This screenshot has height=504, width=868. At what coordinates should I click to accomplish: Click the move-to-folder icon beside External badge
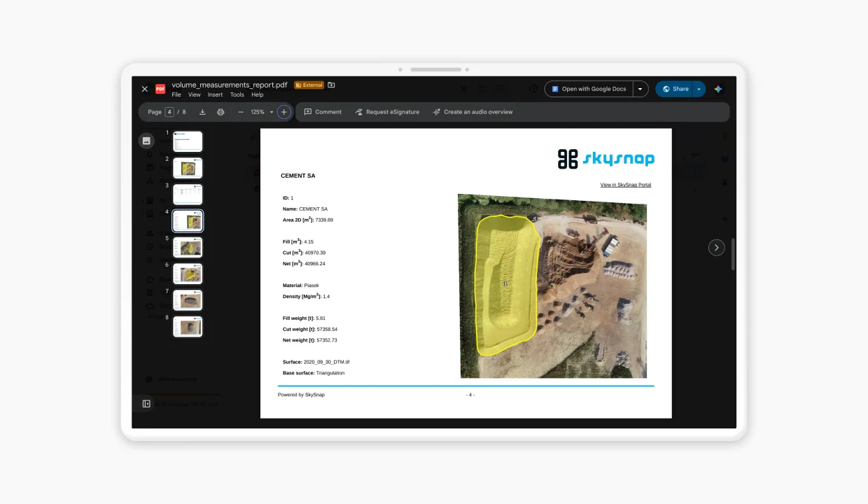tap(331, 85)
